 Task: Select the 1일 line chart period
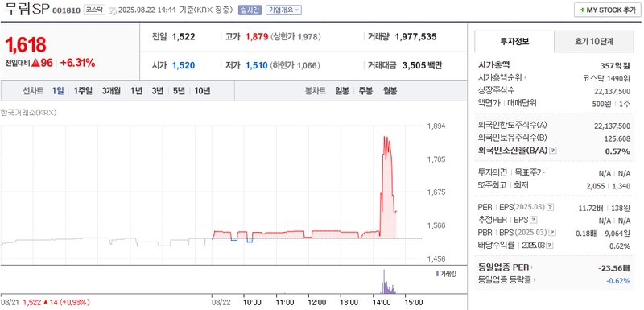[58, 91]
